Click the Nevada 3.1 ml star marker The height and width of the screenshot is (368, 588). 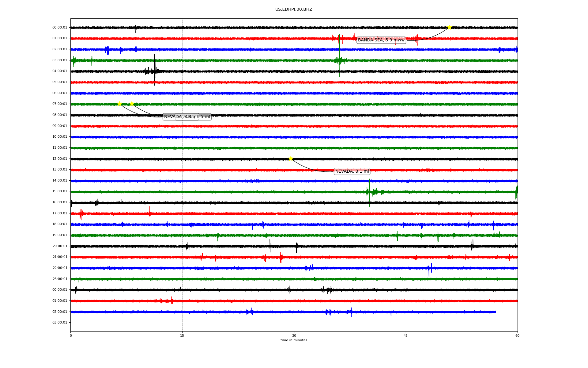pos(291,159)
